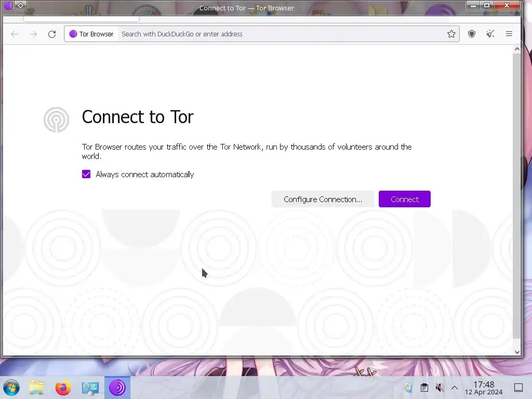Open Configure Connection settings
Image resolution: width=532 pixels, height=399 pixels.
(x=323, y=199)
